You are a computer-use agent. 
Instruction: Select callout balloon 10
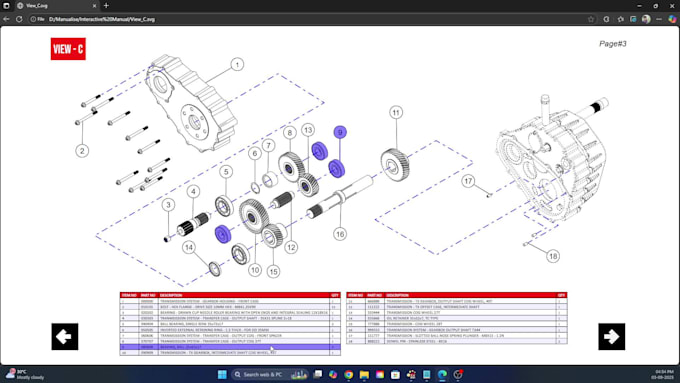[x=255, y=270]
